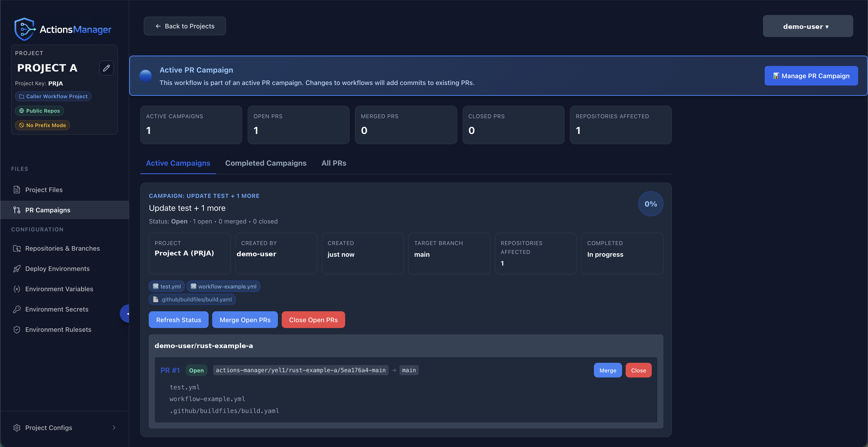
Task: Click the Back to Projects button
Action: pyautogui.click(x=185, y=26)
